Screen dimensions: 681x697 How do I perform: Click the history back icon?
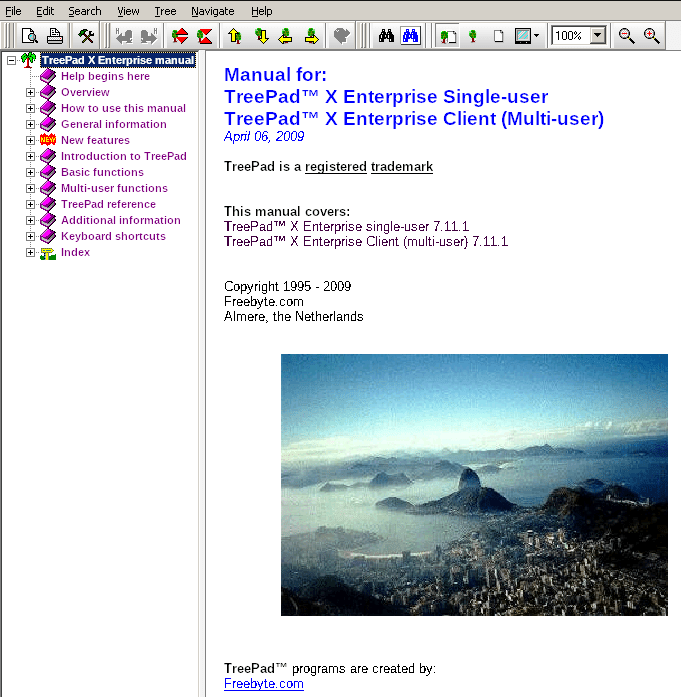[x=124, y=36]
